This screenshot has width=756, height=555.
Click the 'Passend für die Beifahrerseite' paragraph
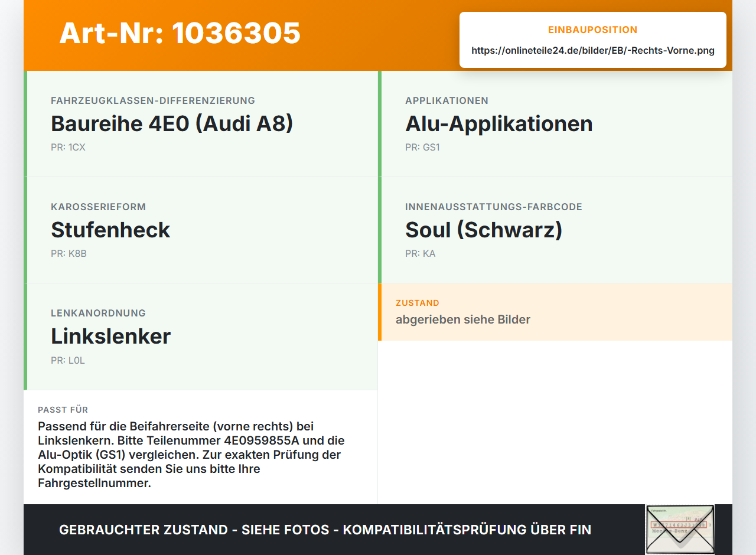coord(192,455)
